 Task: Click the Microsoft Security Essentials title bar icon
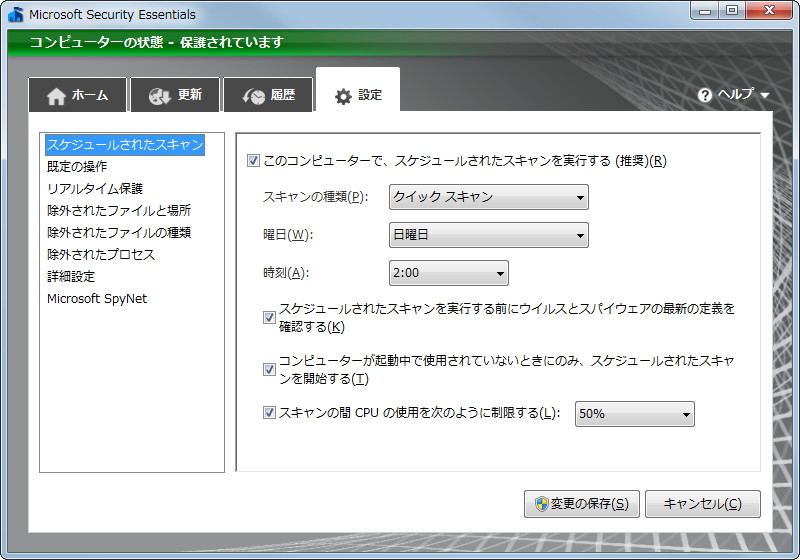16,14
